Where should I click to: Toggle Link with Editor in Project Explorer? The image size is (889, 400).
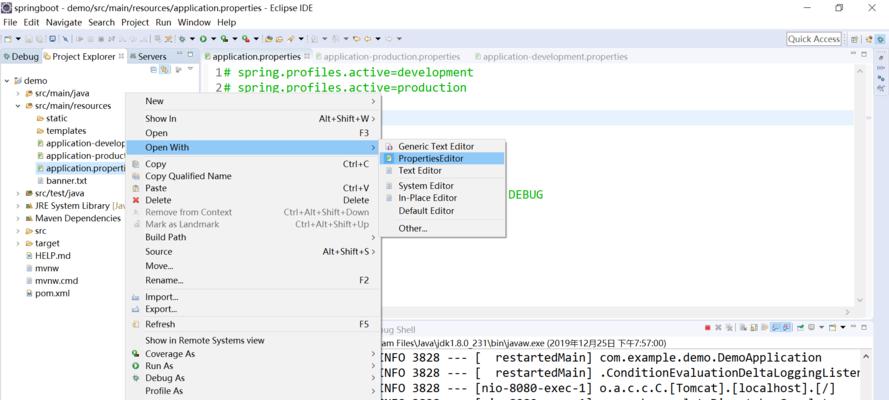164,70
